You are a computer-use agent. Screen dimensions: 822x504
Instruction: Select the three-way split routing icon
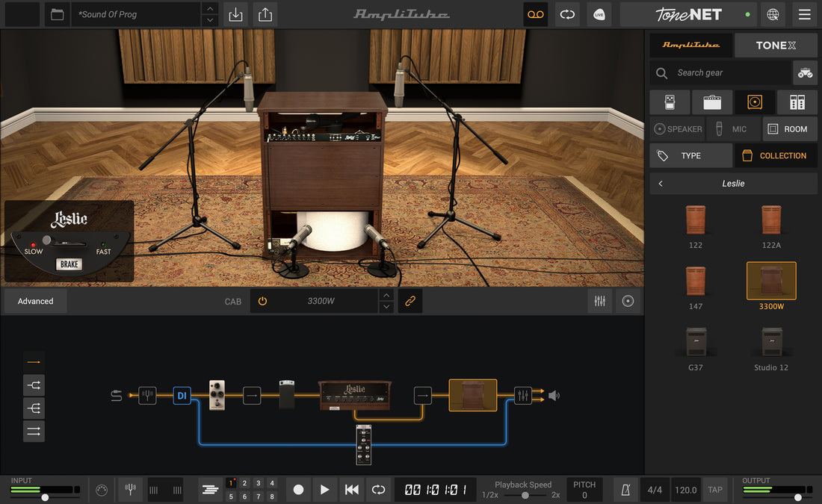click(34, 408)
